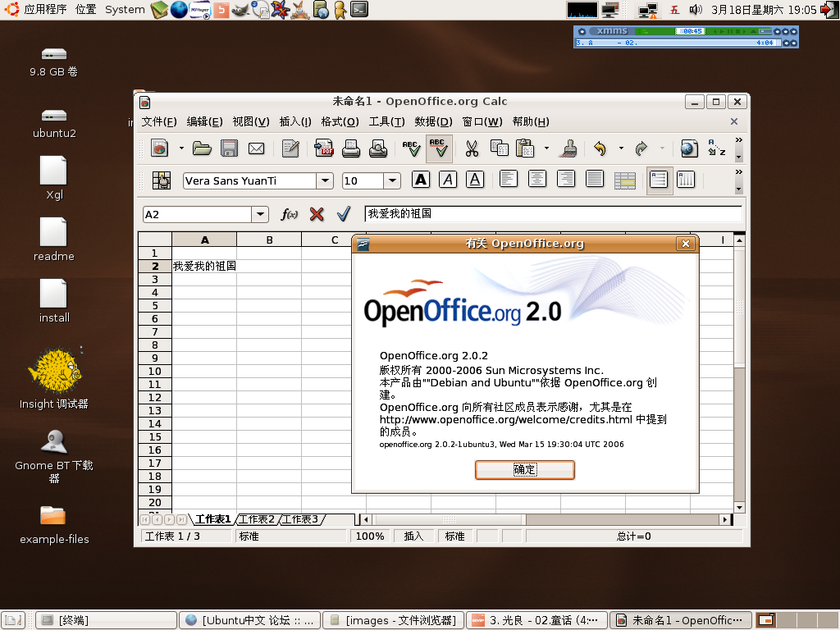Expand formatting toolbar overflow chevron
Image resolution: width=840 pixels, height=630 pixels.
(x=739, y=172)
